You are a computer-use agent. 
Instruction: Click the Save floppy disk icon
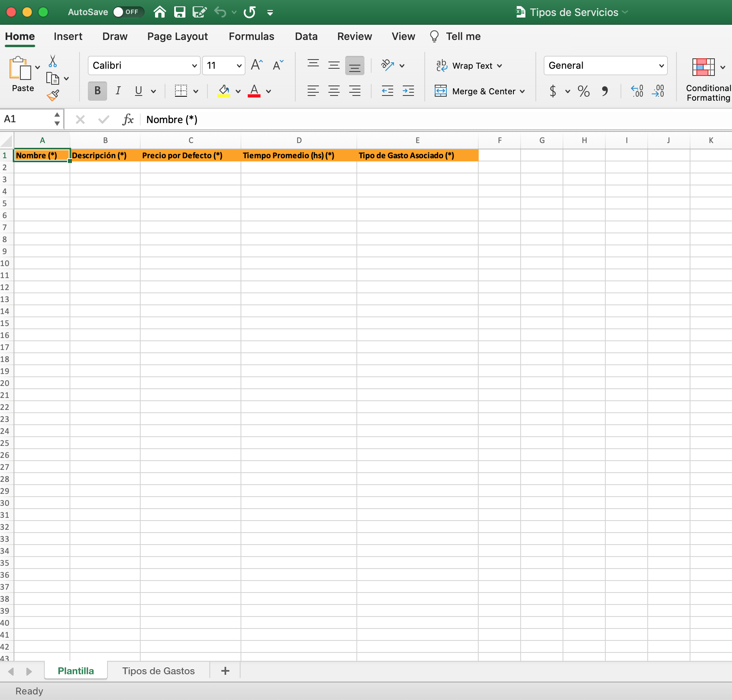tap(179, 12)
